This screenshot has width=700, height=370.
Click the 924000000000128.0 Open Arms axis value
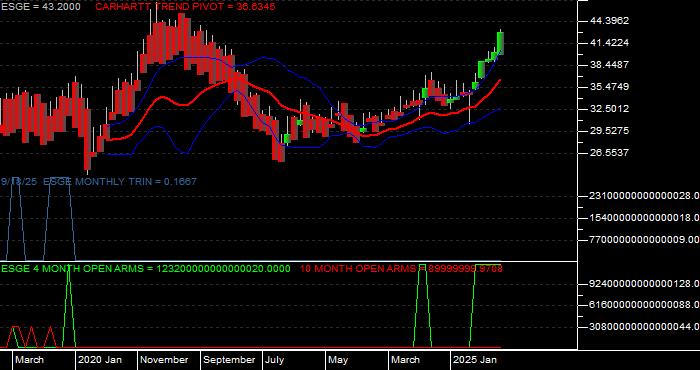click(645, 284)
